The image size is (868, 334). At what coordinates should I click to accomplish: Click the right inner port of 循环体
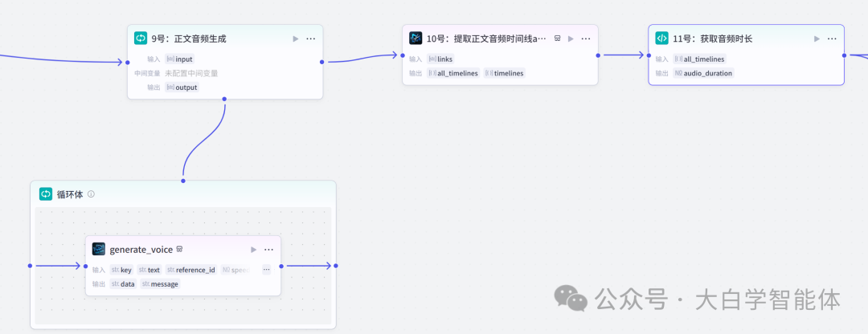click(336, 266)
